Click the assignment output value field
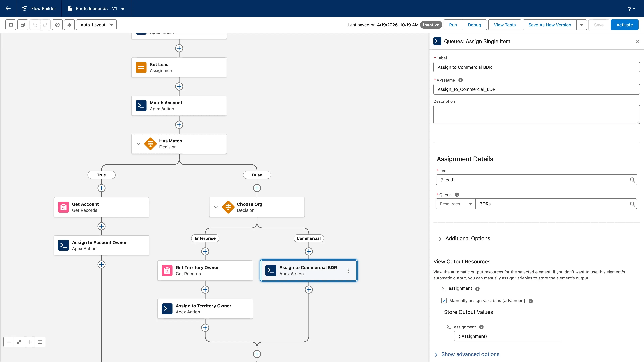The width and height of the screenshot is (644, 362). [x=507, y=336]
